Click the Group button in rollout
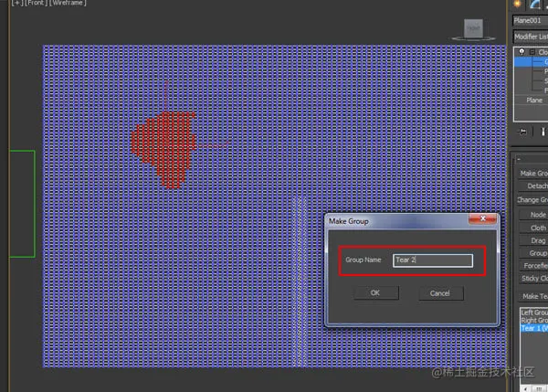The width and height of the screenshot is (548, 392). [533, 253]
